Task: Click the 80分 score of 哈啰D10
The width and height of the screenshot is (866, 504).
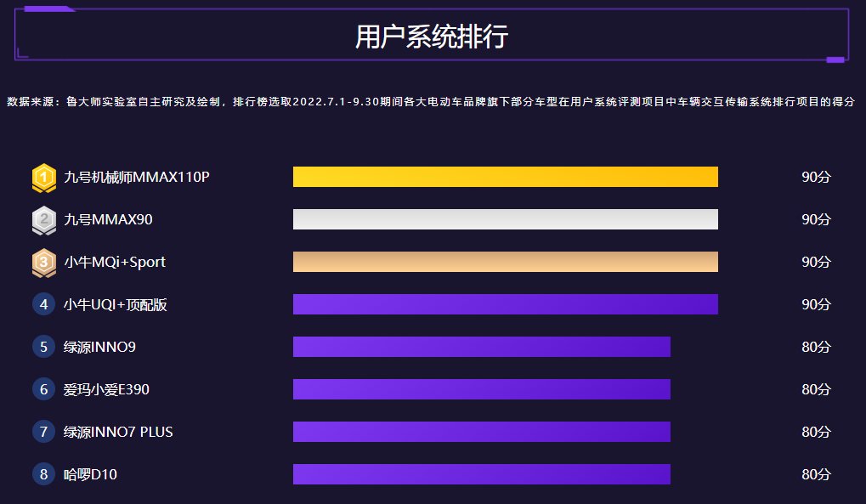Action: click(x=816, y=474)
